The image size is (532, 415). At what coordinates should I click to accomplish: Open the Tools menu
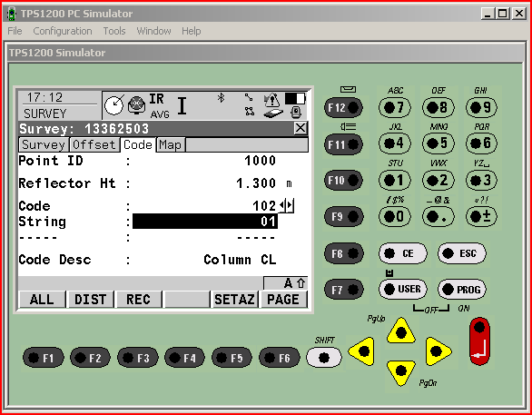coord(114,31)
